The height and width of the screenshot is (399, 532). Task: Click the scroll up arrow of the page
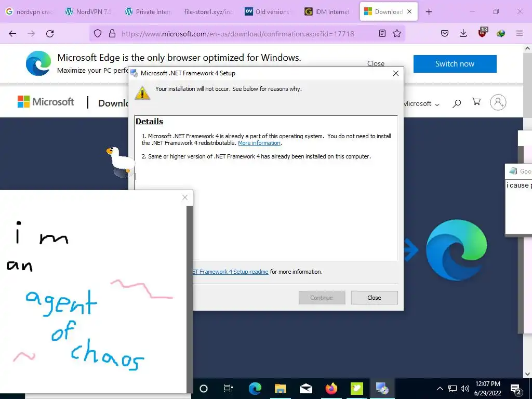[x=527, y=48]
